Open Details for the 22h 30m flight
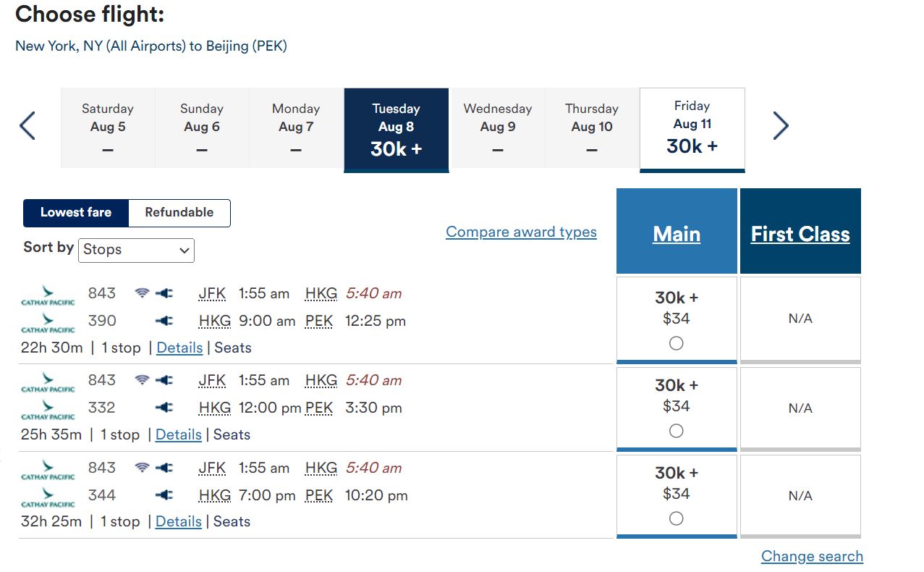This screenshot has height=572, width=924. tap(179, 348)
